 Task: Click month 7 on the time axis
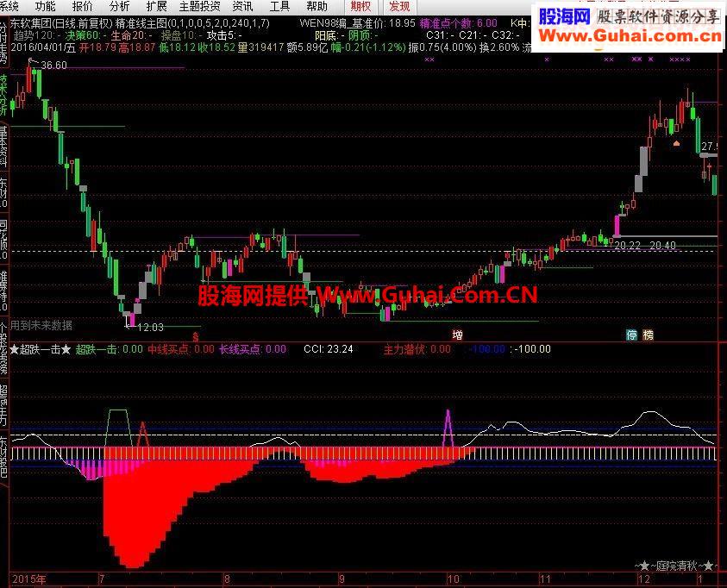tap(102, 579)
